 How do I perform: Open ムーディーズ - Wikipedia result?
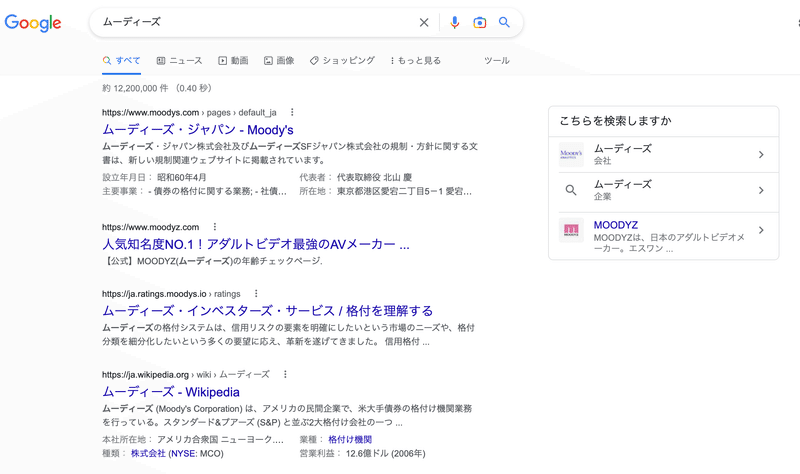point(171,392)
